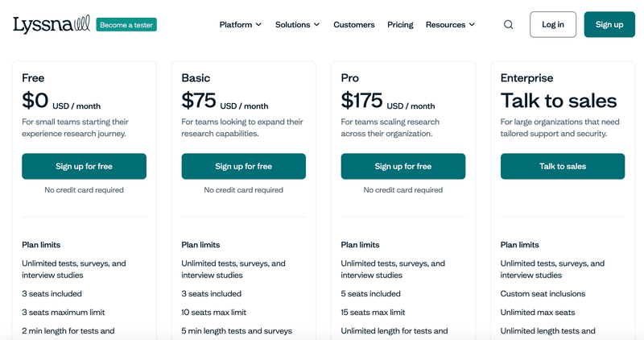This screenshot has height=340, width=644.
Task: Expand the Solutions dropdown menu
Action: [297, 24]
